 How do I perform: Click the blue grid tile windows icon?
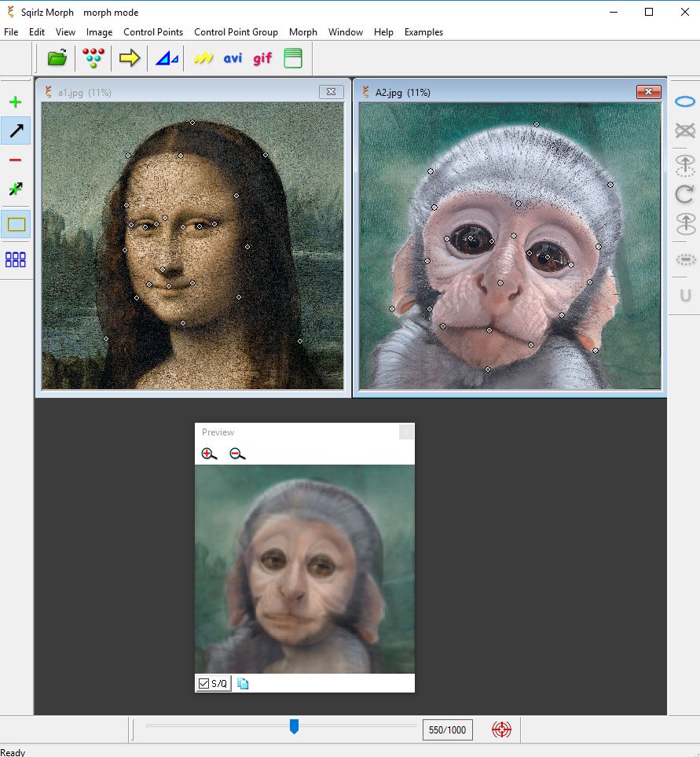pyautogui.click(x=16, y=259)
